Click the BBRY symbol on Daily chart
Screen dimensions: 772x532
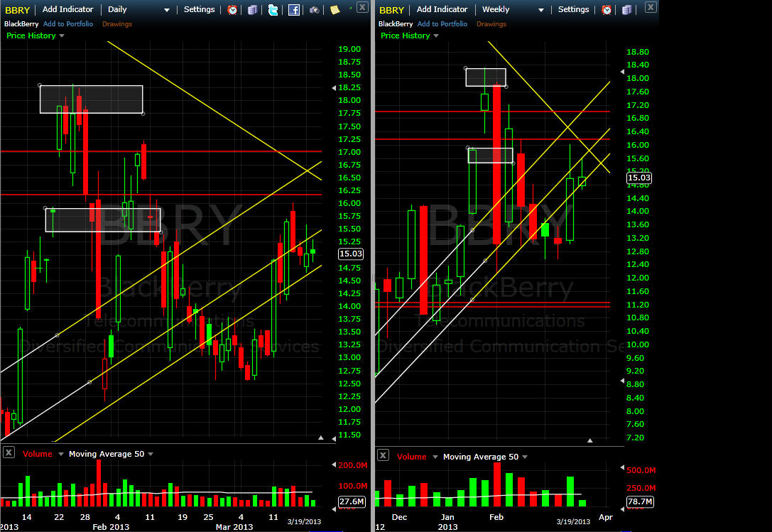pos(17,10)
